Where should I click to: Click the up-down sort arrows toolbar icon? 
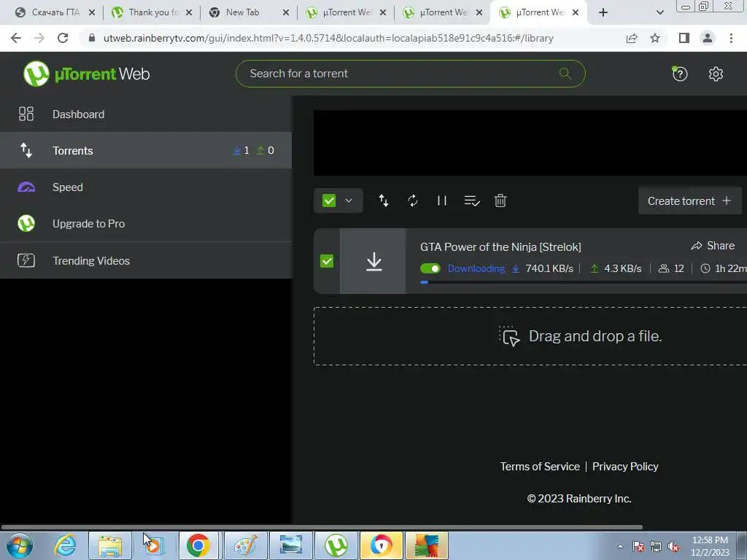[384, 201]
